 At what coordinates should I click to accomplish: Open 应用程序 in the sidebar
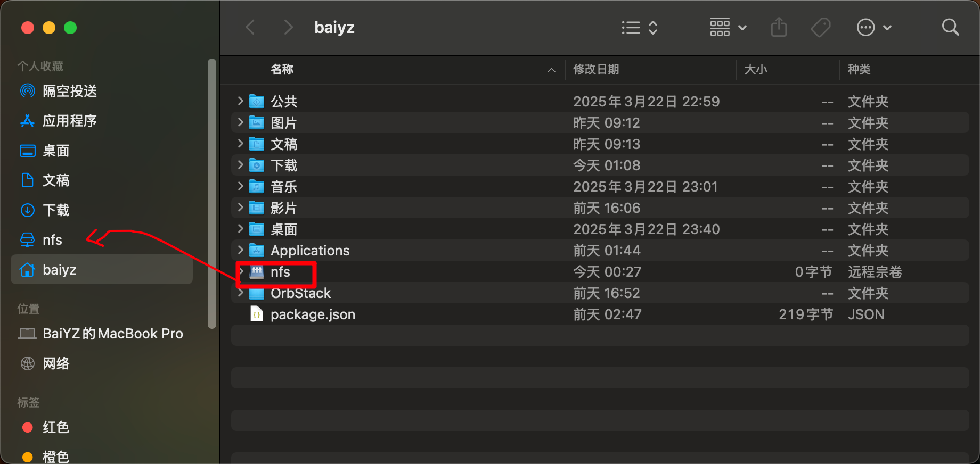[69, 121]
